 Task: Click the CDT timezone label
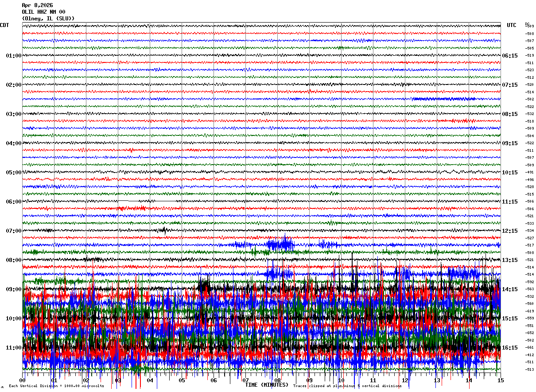[x=4, y=25]
